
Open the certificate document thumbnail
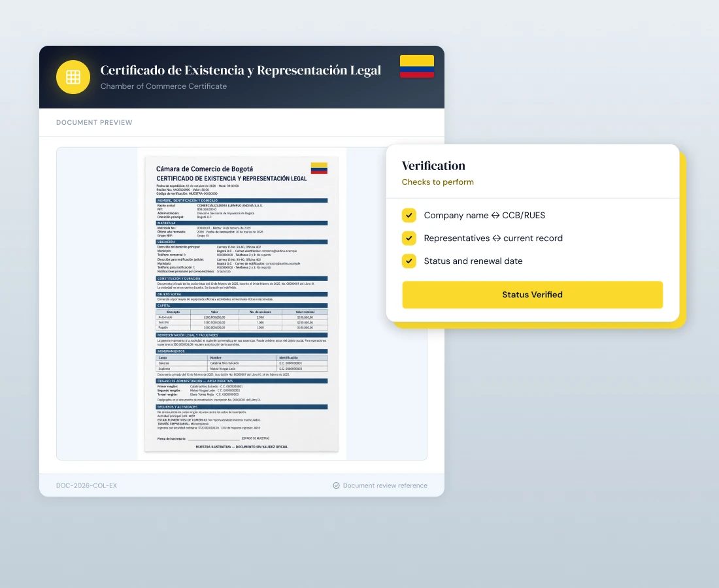point(242,304)
